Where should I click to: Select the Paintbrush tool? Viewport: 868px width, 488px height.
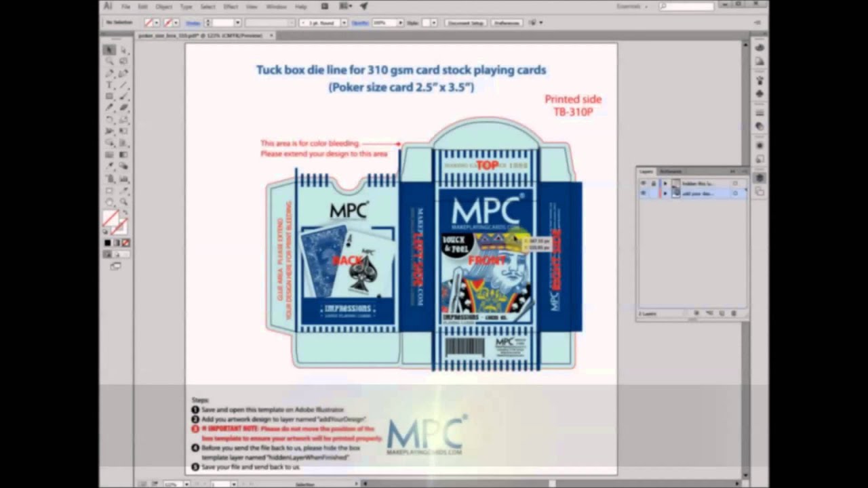(x=123, y=96)
